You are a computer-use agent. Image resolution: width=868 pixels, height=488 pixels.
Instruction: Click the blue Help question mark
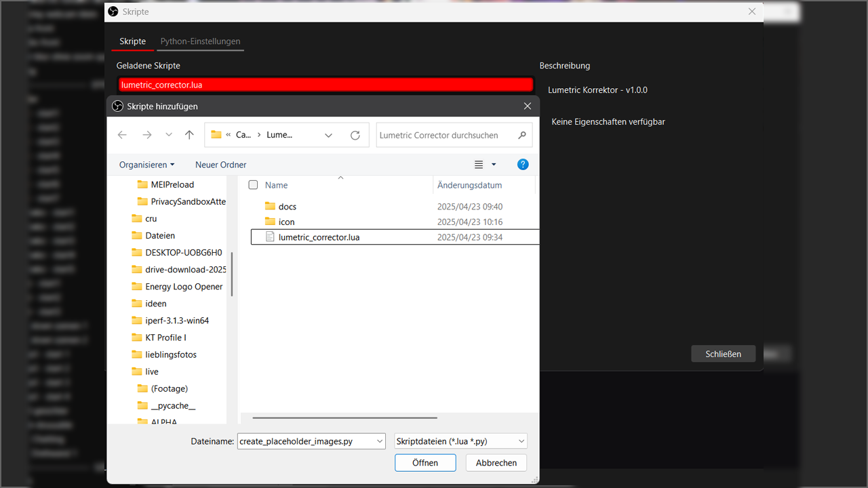pos(522,164)
